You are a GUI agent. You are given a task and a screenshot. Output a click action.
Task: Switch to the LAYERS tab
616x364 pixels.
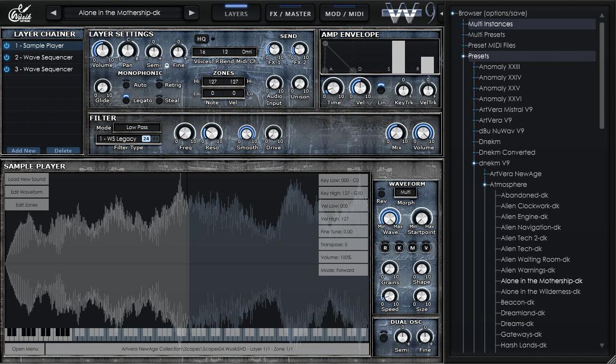(236, 13)
